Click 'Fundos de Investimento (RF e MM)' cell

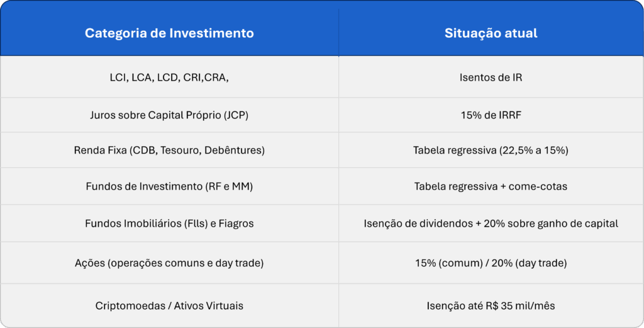tap(169, 186)
